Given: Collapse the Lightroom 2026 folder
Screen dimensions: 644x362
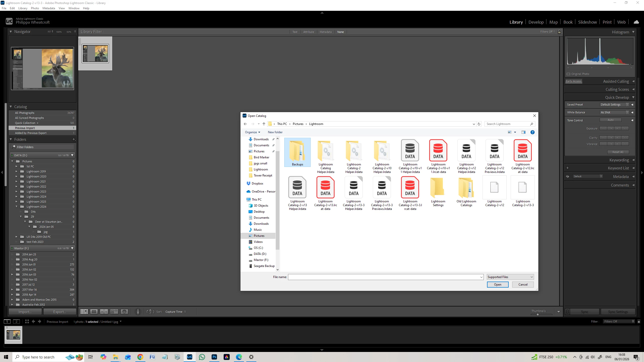Looking at the screenshot, I should [x=17, y=207].
